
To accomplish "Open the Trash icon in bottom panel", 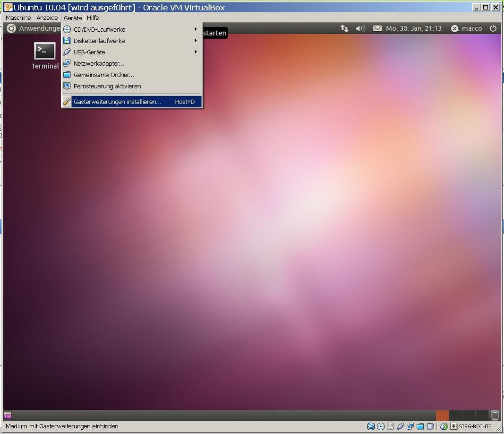I will [x=495, y=415].
